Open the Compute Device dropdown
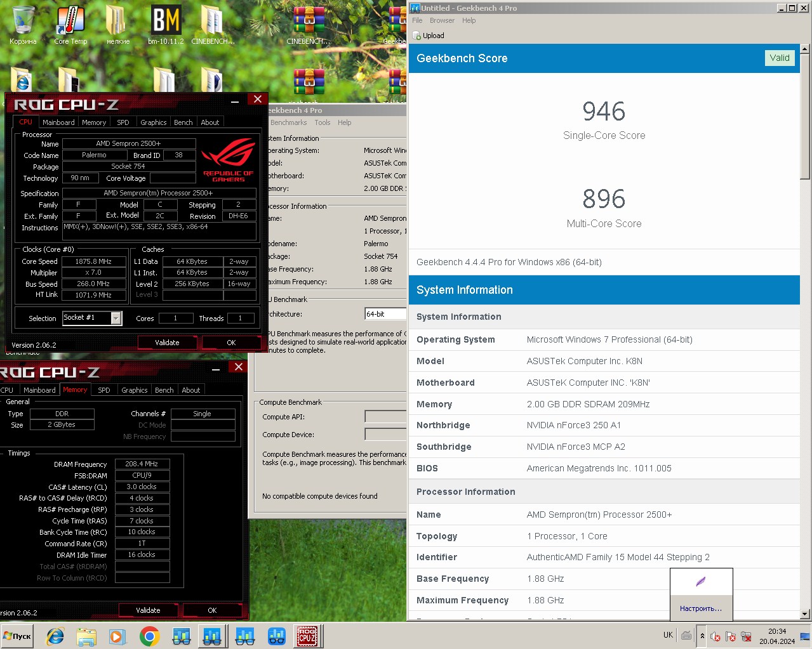This screenshot has height=649, width=812. click(385, 435)
